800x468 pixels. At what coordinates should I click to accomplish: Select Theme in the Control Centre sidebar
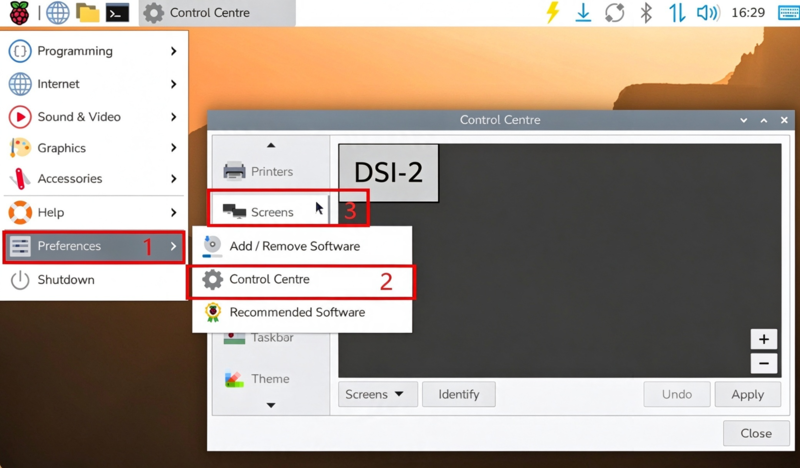click(271, 379)
